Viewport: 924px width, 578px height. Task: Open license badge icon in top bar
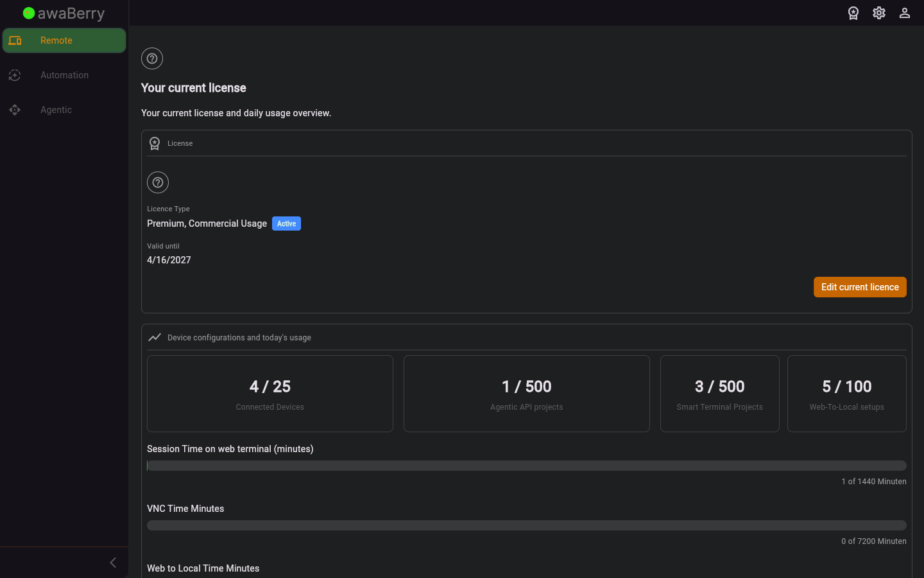click(x=853, y=13)
